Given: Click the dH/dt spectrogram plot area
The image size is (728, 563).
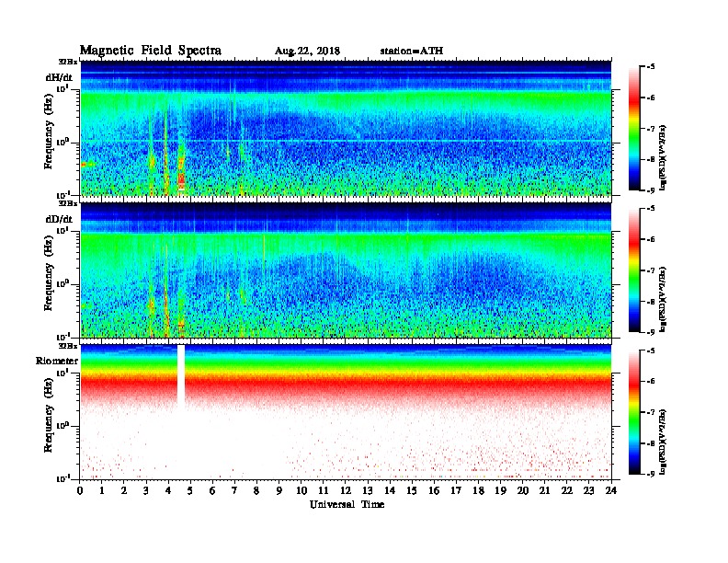Looking at the screenshot, I should pyautogui.click(x=346, y=128).
